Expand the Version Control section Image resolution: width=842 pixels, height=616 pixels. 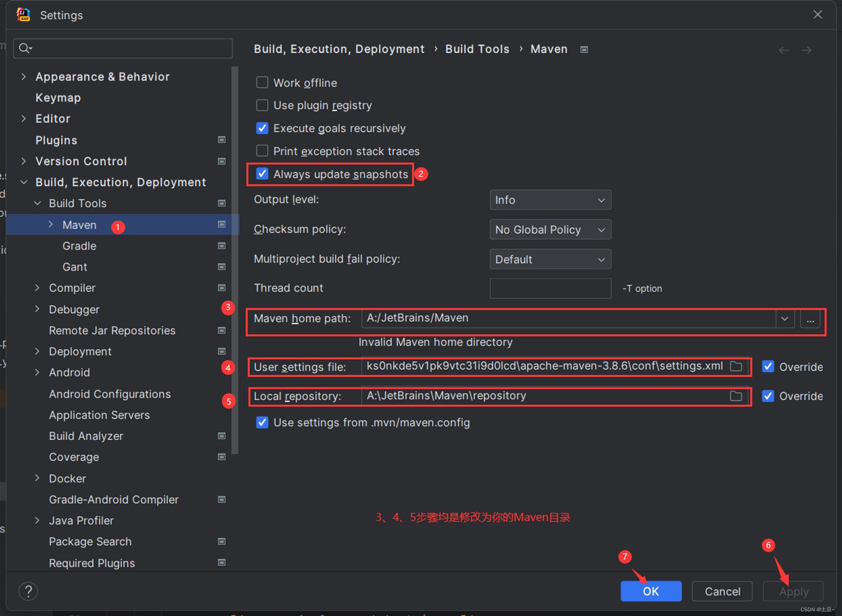coord(24,161)
